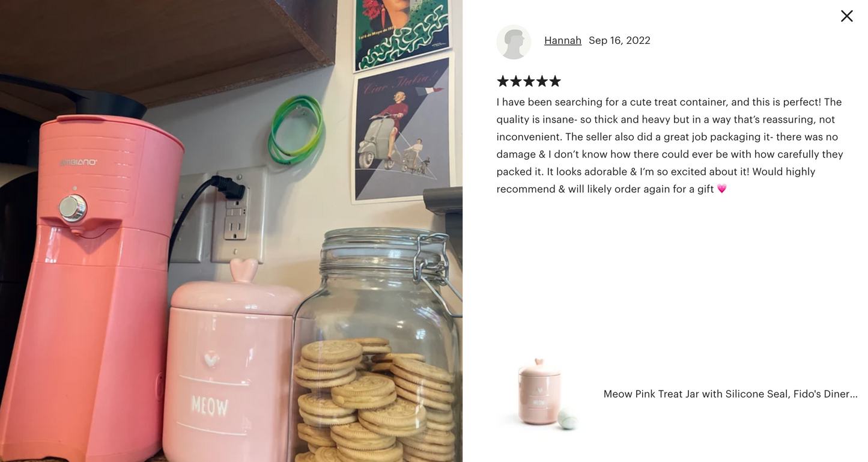This screenshot has height=462, width=868.
Task: Click the pink heart emoji ending the review
Action: click(x=722, y=189)
